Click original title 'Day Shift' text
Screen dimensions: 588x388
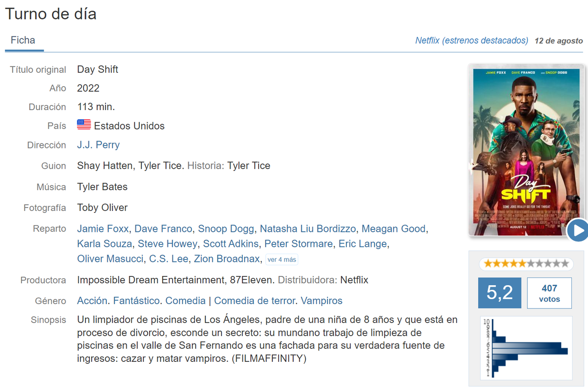click(98, 69)
